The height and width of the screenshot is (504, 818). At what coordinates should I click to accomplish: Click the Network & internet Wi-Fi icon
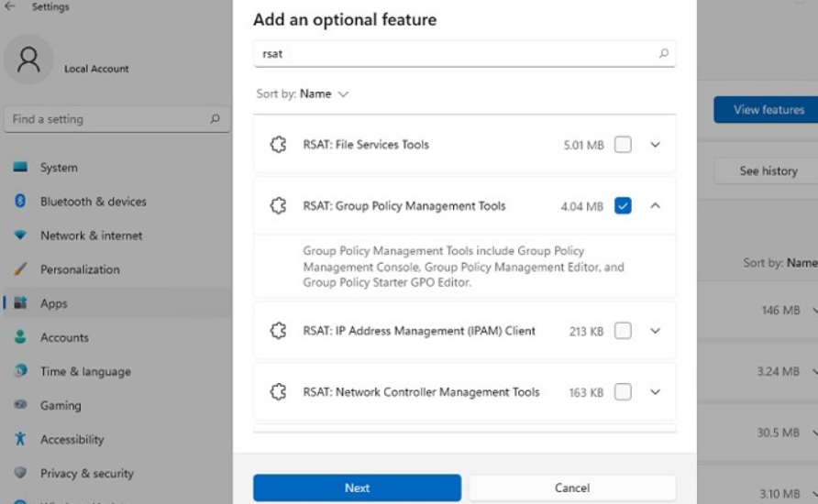pyautogui.click(x=20, y=236)
